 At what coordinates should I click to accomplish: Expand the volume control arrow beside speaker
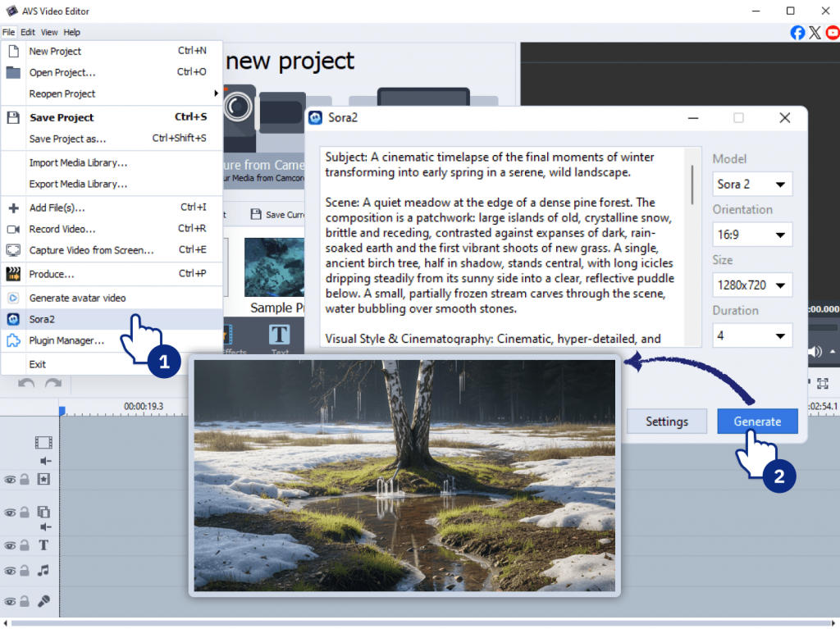tap(833, 352)
